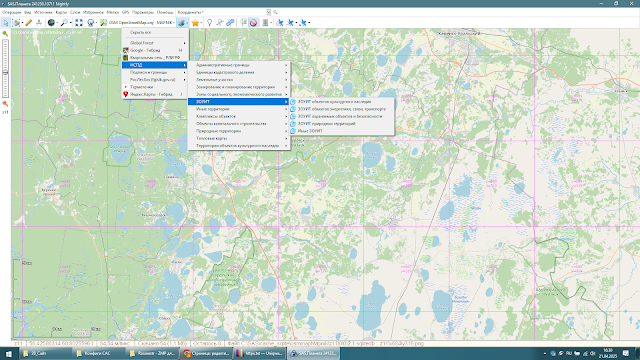The height and width of the screenshot is (360, 640).
Task: Toggle the red prohibited circle icon
Action: point(253,23)
